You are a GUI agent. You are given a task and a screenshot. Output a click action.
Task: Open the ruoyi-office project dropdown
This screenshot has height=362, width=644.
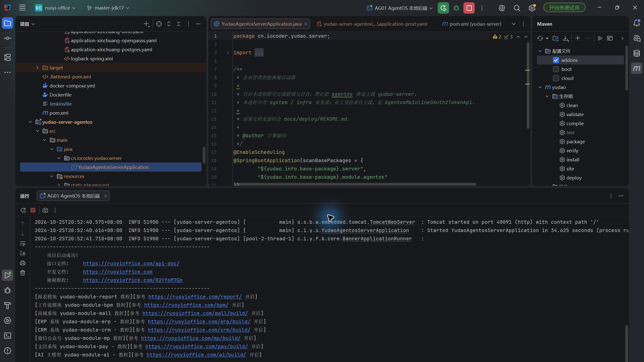[55, 8]
